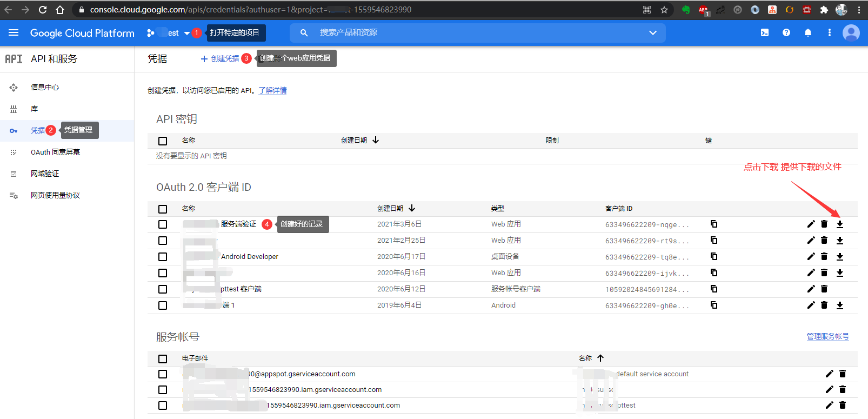Image resolution: width=868 pixels, height=419 pixels.
Task: Check the 服务端验证 row checkbox
Action: [163, 224]
